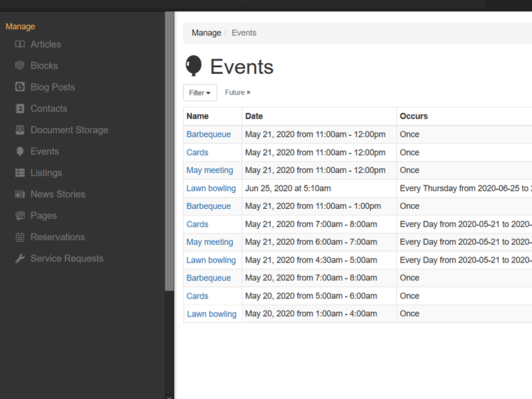532x399 pixels.
Task: Open Lawn bowling event on May 20
Action: pos(211,314)
